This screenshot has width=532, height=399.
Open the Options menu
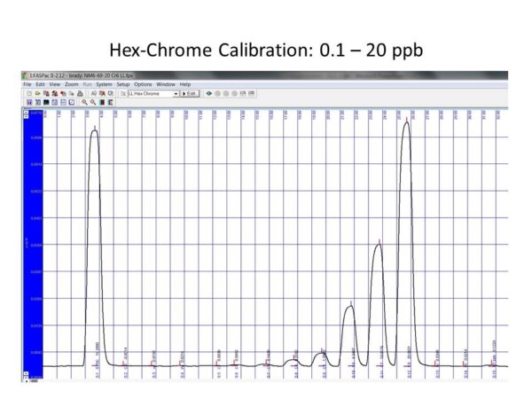(x=143, y=84)
